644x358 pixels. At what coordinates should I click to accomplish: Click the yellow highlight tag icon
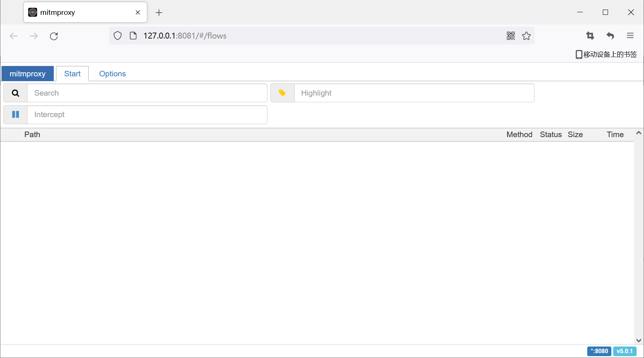[282, 93]
